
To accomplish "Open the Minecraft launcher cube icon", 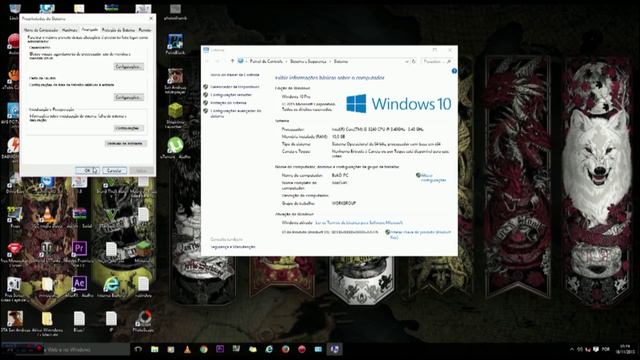I will [x=175, y=116].
